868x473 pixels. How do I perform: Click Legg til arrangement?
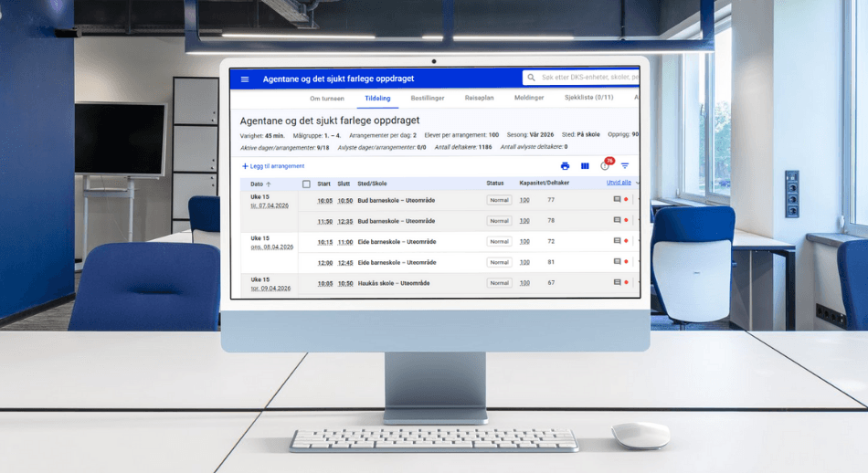[273, 166]
